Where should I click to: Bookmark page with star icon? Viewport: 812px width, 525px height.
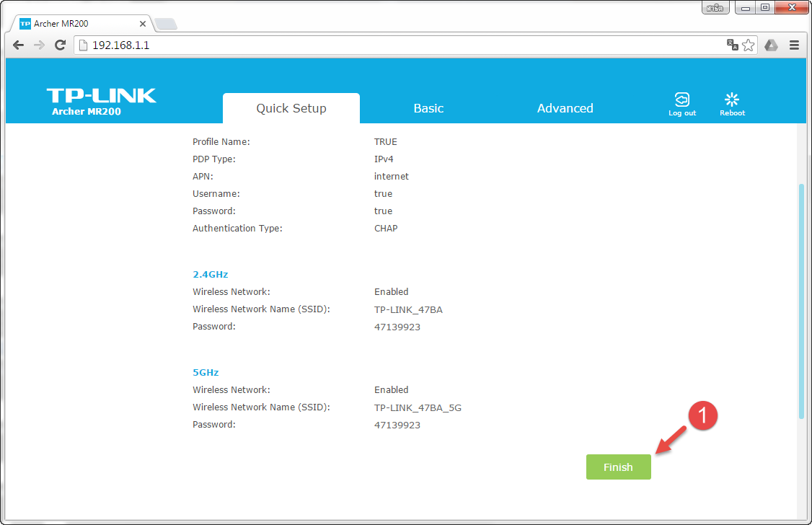pyautogui.click(x=749, y=45)
